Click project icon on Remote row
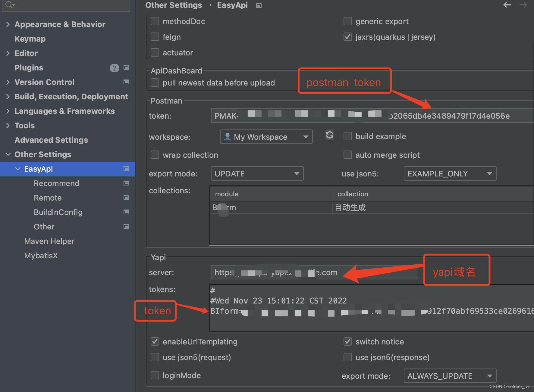 click(126, 198)
